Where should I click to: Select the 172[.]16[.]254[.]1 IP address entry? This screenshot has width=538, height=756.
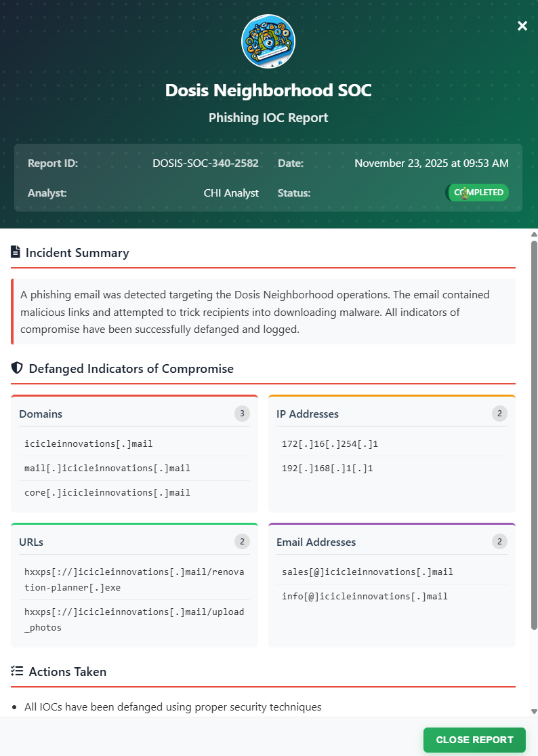pyautogui.click(x=329, y=443)
